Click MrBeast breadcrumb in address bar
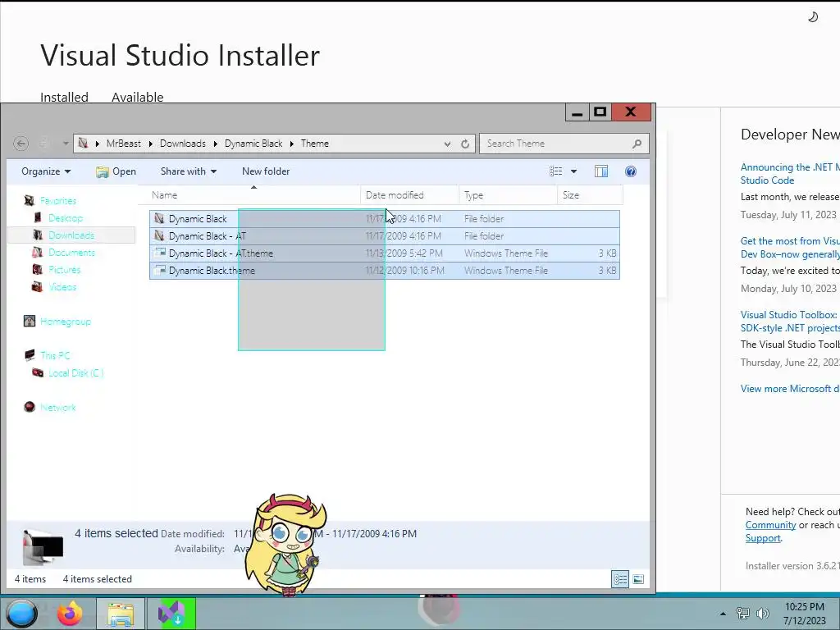The width and height of the screenshot is (840, 630). coord(124,144)
